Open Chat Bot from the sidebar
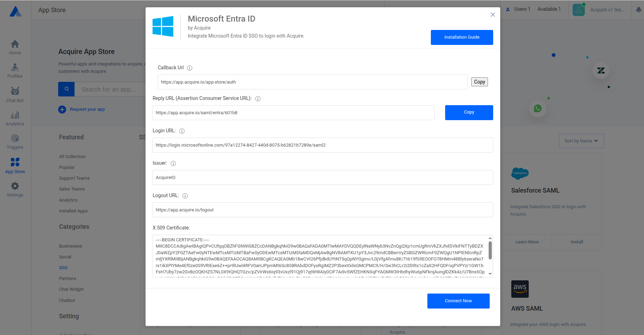The image size is (644, 335). [x=15, y=95]
